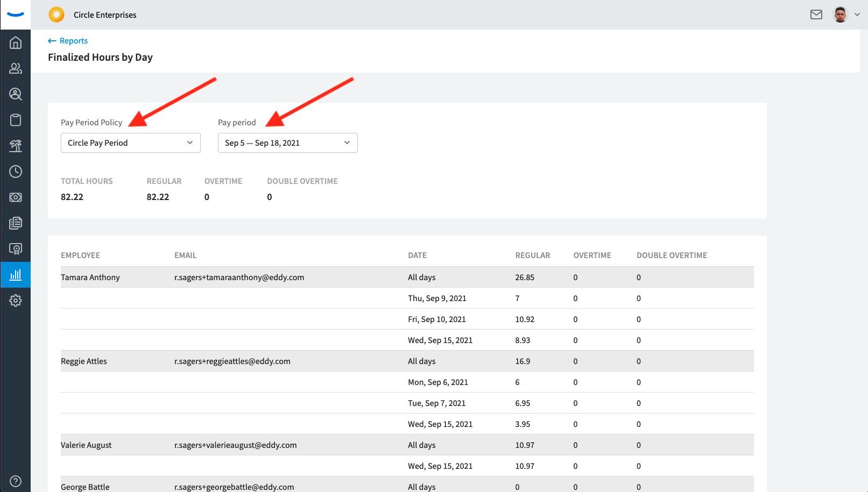
Task: Expand the user account menu chevron
Action: (x=857, y=15)
